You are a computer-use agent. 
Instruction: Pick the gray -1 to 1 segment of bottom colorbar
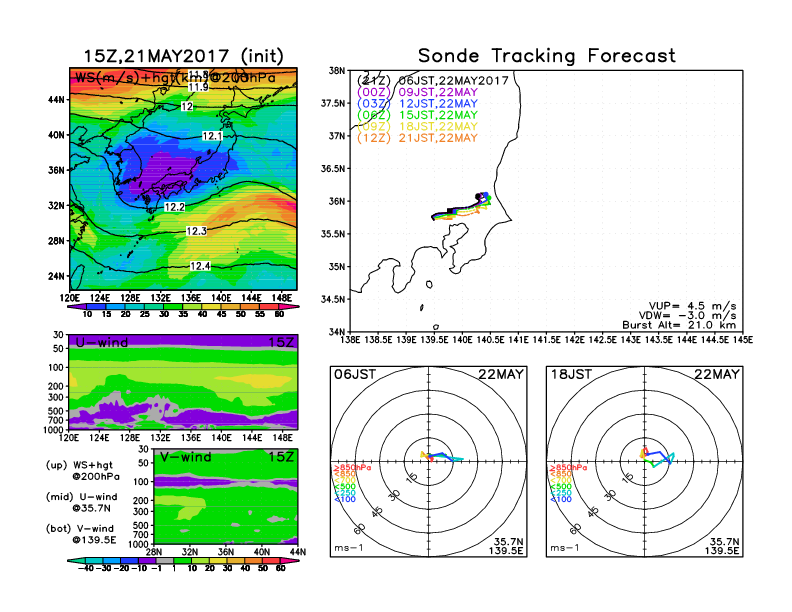(x=165, y=560)
